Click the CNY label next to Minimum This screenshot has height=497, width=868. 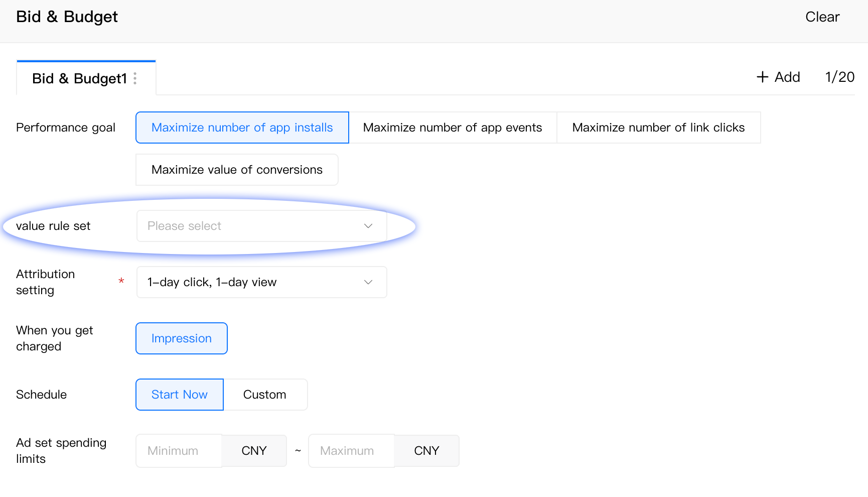[254, 451]
